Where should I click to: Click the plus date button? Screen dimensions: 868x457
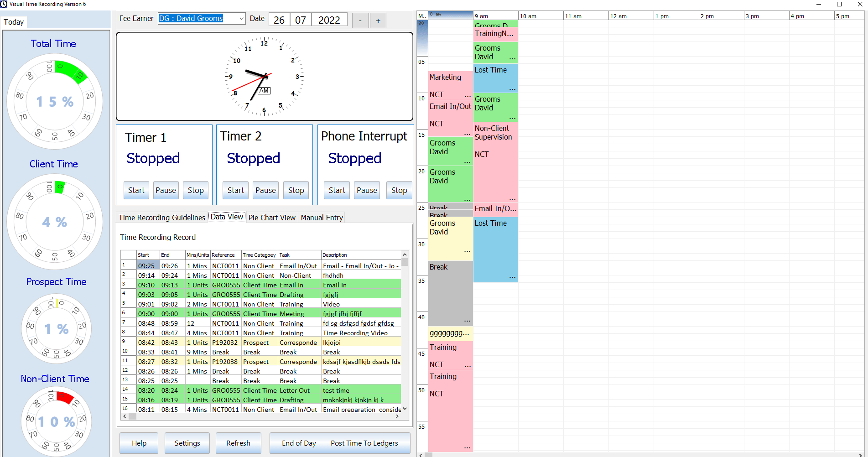click(378, 21)
